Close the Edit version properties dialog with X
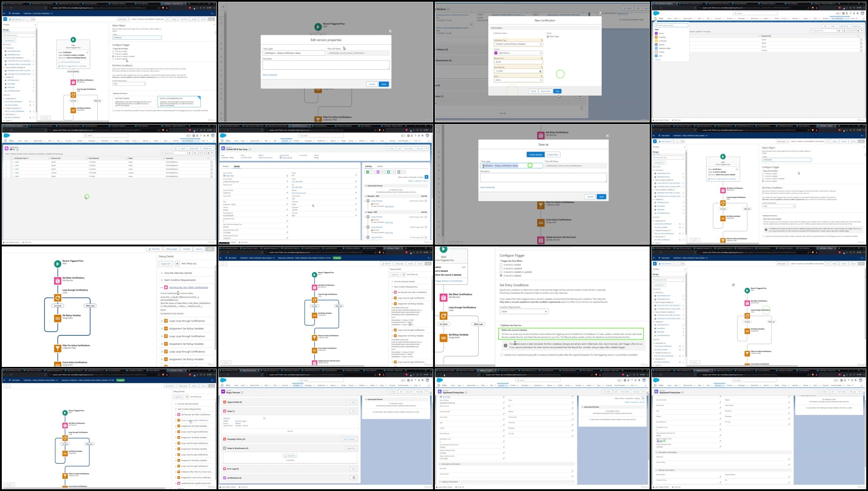Viewport: 868px width, 491px height. (390, 31)
